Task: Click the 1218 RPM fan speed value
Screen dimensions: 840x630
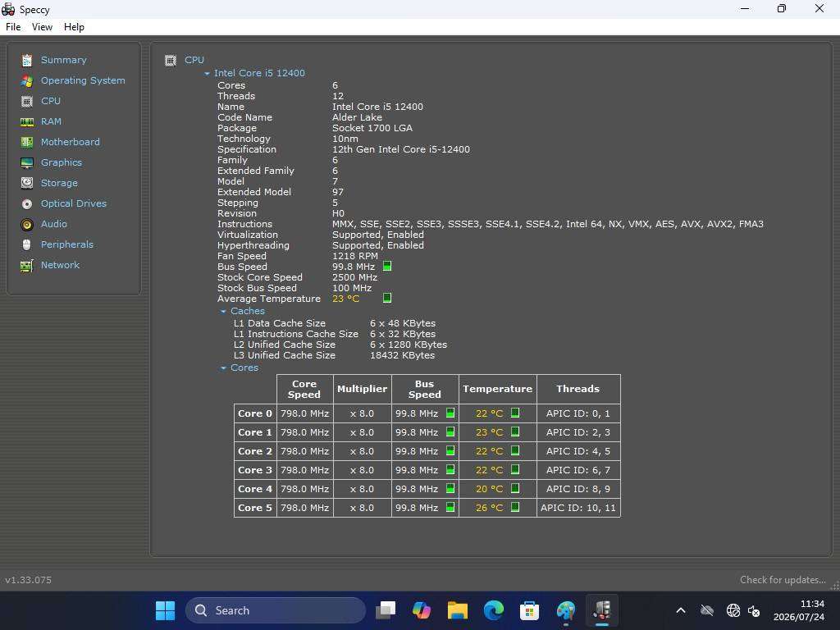Action: (x=355, y=256)
